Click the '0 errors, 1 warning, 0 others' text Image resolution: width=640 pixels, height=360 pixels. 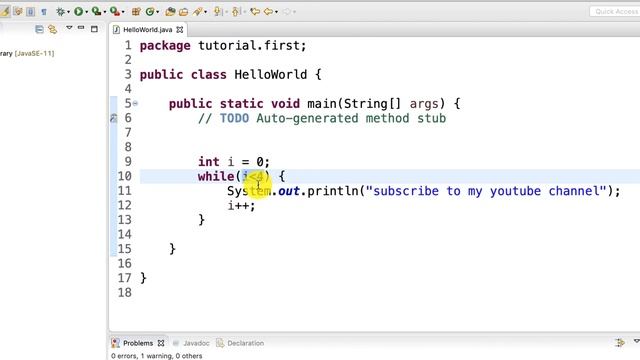[156, 356]
